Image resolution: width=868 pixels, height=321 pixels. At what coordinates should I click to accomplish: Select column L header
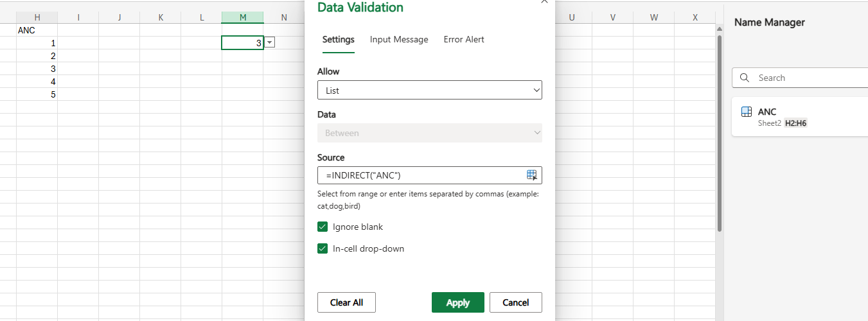(202, 17)
